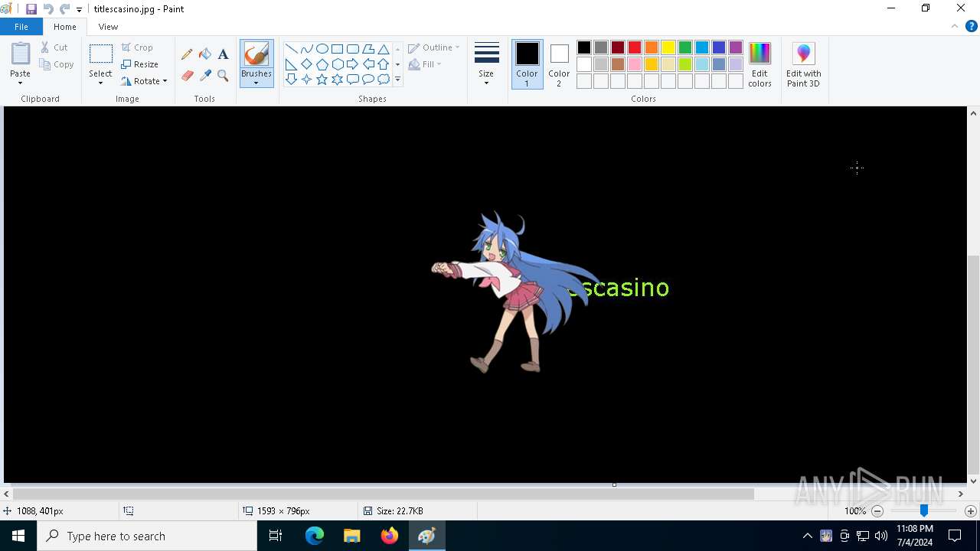Activate Color 1 selector

pyautogui.click(x=527, y=64)
